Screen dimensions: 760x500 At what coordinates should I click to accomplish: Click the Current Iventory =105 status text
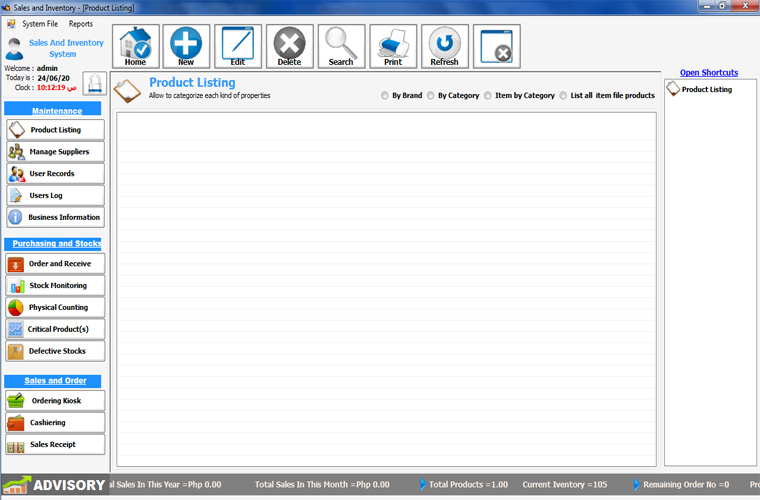[565, 484]
